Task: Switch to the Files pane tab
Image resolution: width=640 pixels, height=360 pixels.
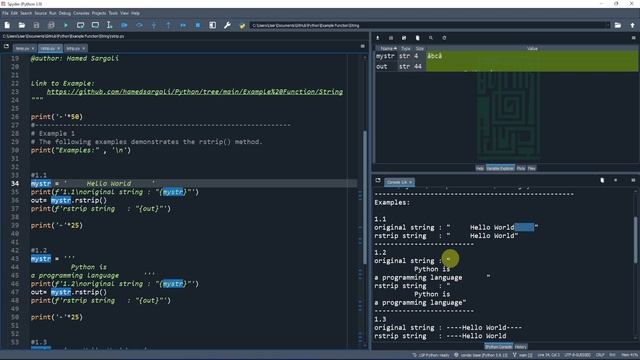Action: tap(531, 168)
